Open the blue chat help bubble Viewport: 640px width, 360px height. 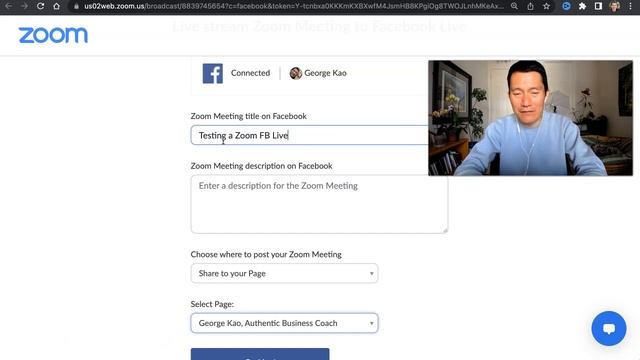click(609, 329)
